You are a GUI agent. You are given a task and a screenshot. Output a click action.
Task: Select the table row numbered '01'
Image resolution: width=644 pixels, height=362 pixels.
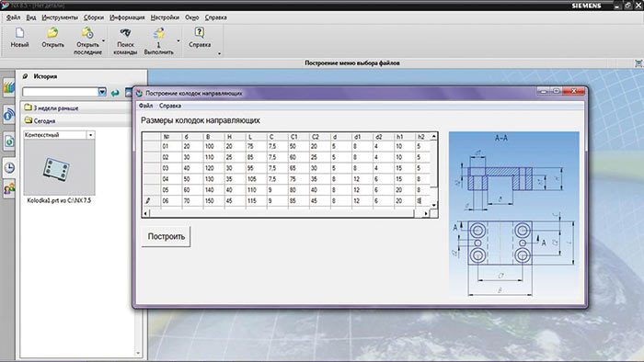[x=286, y=146]
